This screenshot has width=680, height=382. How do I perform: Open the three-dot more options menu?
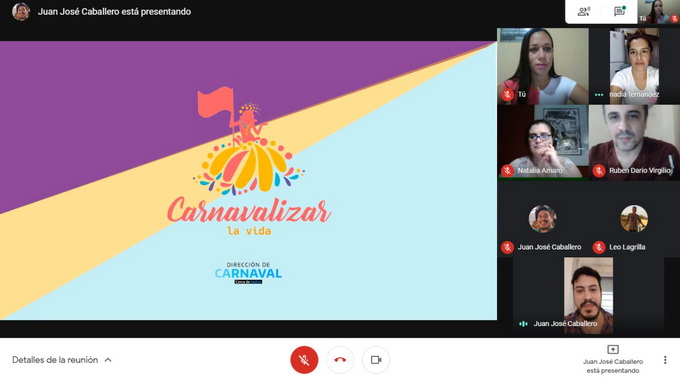point(665,360)
